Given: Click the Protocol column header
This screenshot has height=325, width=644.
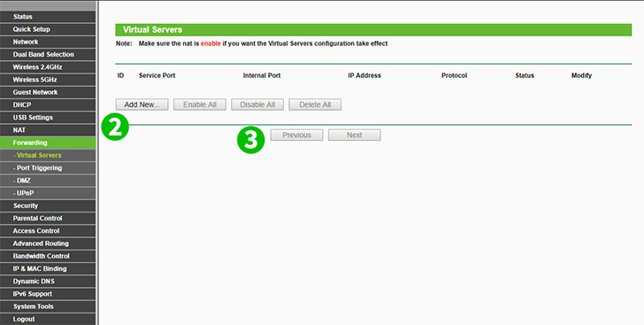Looking at the screenshot, I should tap(455, 75).
